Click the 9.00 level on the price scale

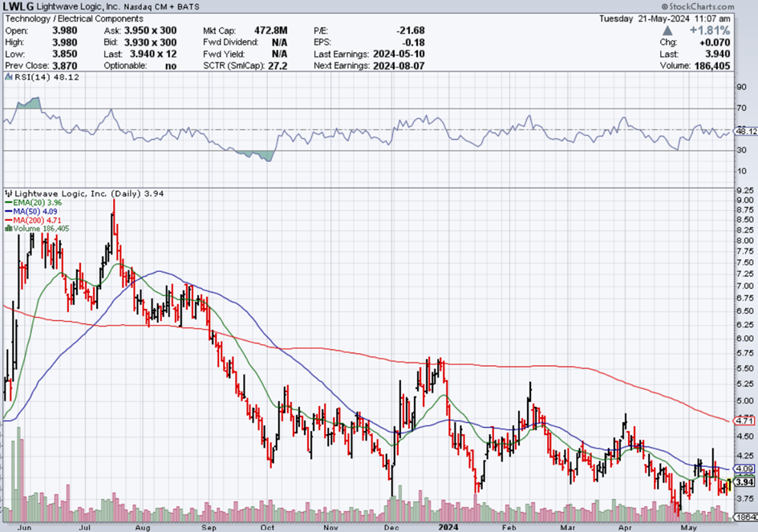point(745,201)
